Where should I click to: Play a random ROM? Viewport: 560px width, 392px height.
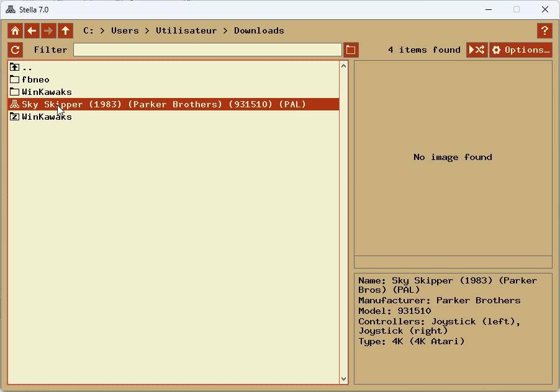[477, 50]
